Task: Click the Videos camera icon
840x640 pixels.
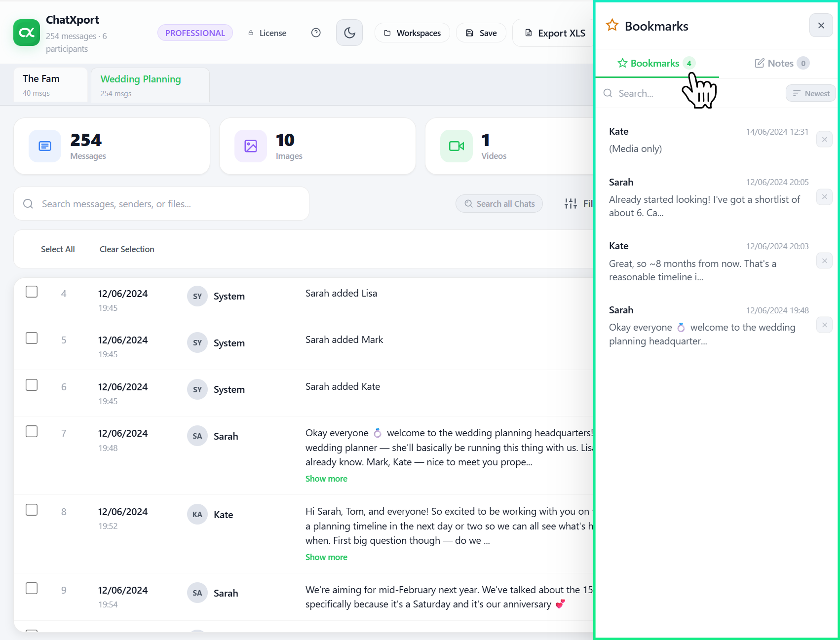Action: coord(457,146)
